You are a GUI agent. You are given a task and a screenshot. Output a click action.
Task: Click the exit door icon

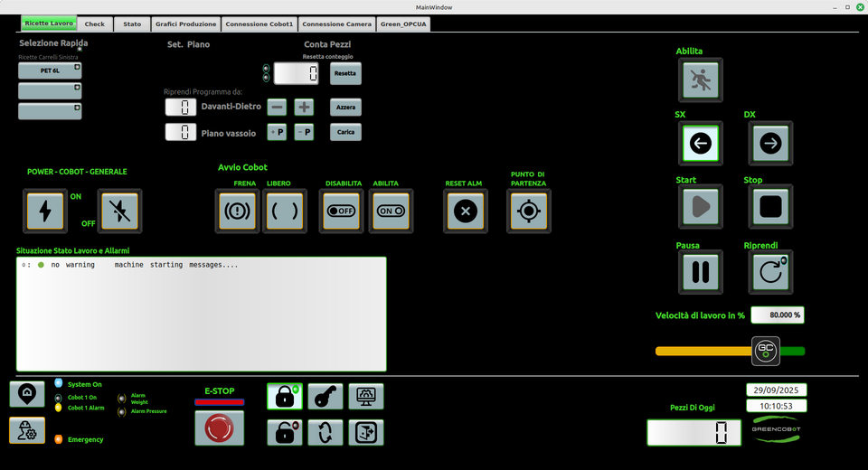click(x=366, y=432)
